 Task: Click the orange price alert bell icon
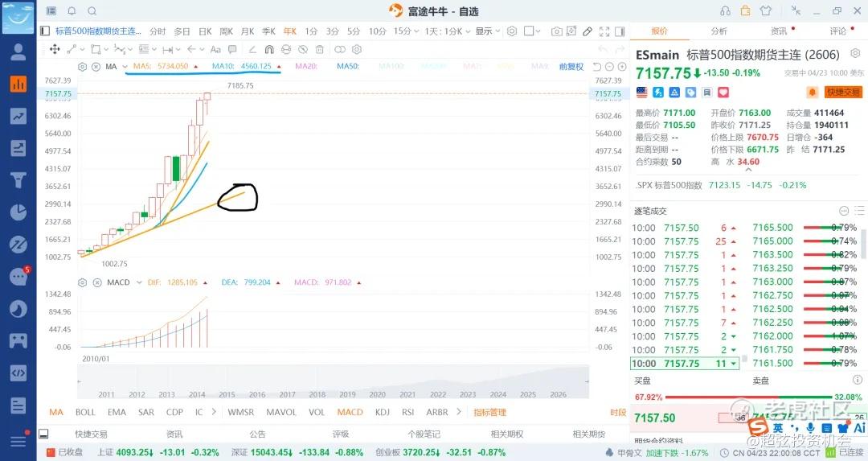click(x=812, y=92)
